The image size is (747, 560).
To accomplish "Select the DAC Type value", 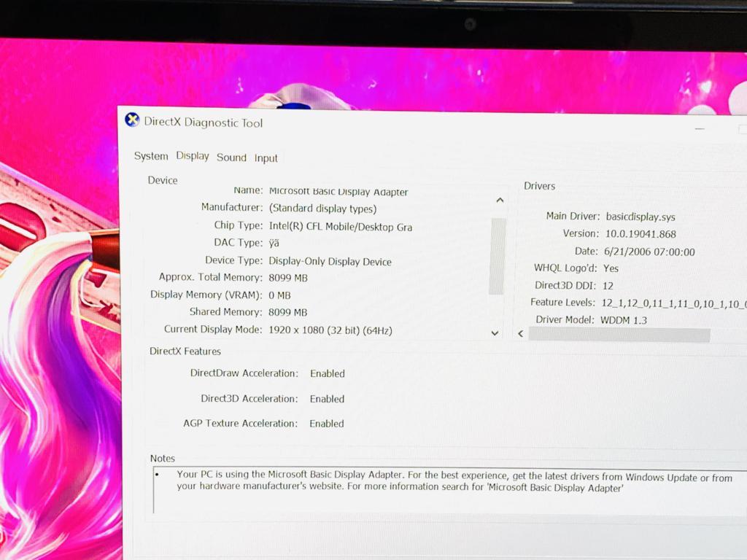I will point(274,244).
